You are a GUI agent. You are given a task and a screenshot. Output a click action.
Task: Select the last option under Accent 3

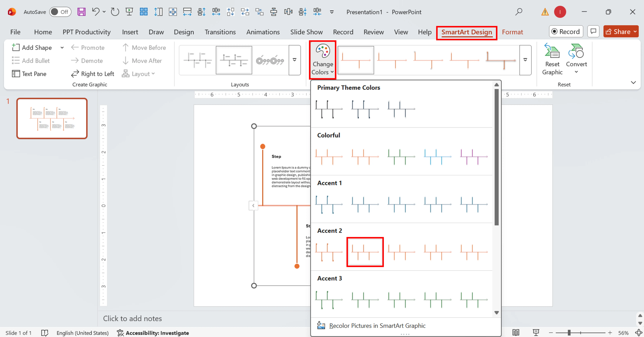click(474, 300)
